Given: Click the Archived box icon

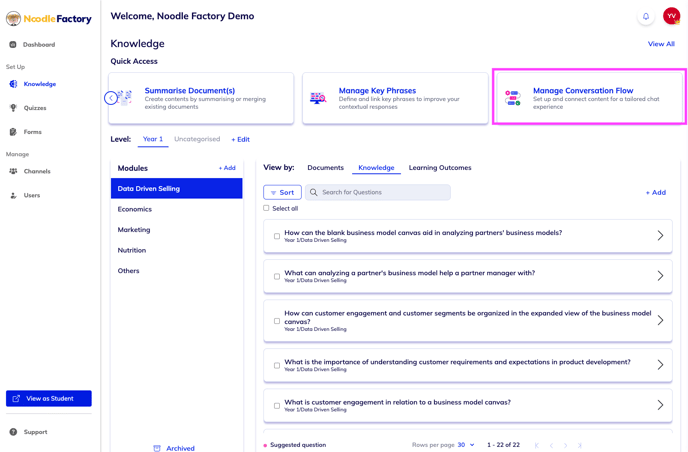Looking at the screenshot, I should coord(157,448).
